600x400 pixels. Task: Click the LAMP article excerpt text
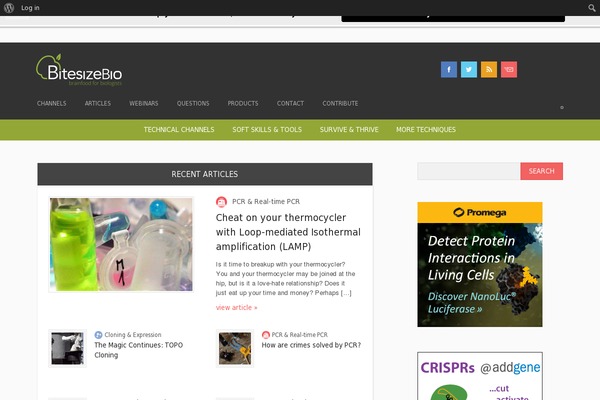point(285,279)
